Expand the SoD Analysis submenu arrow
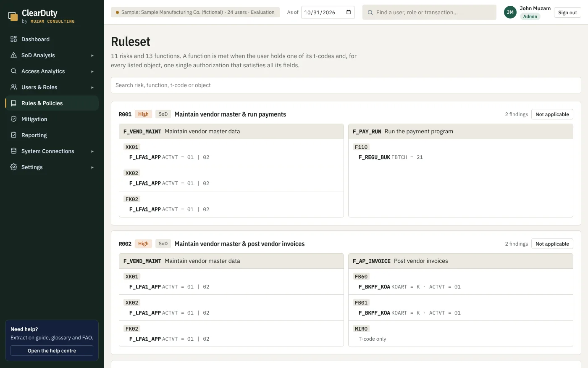588x368 pixels. (92, 56)
